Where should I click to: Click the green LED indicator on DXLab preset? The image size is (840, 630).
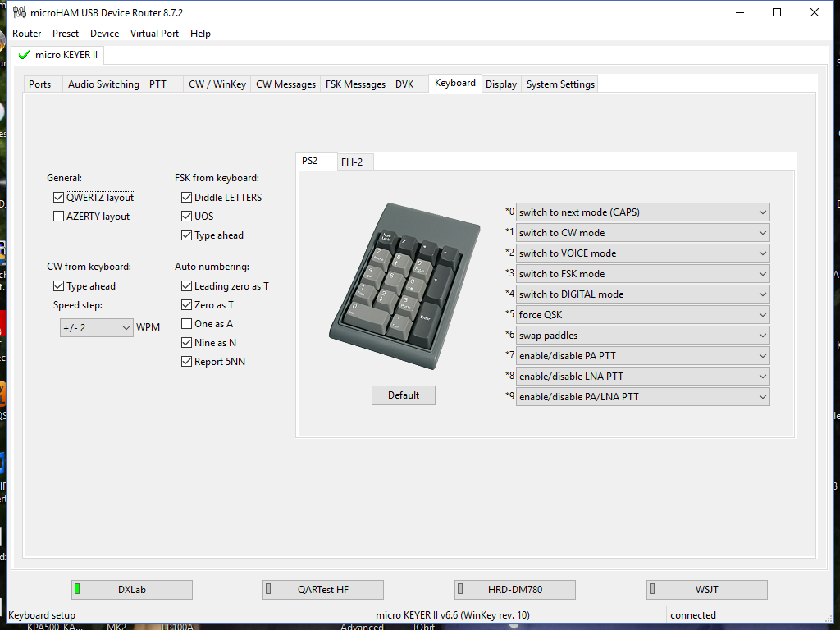(x=78, y=589)
